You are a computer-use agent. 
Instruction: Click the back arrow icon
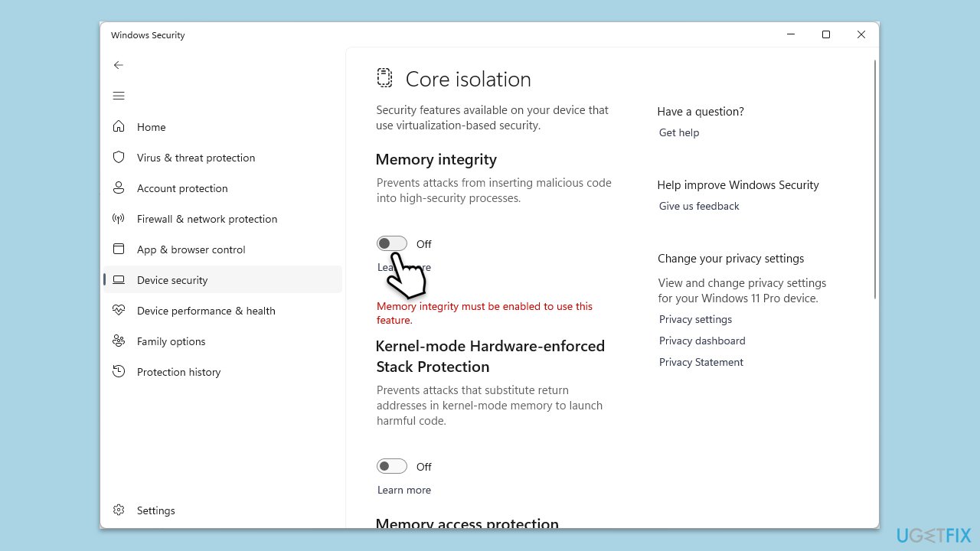click(x=119, y=65)
